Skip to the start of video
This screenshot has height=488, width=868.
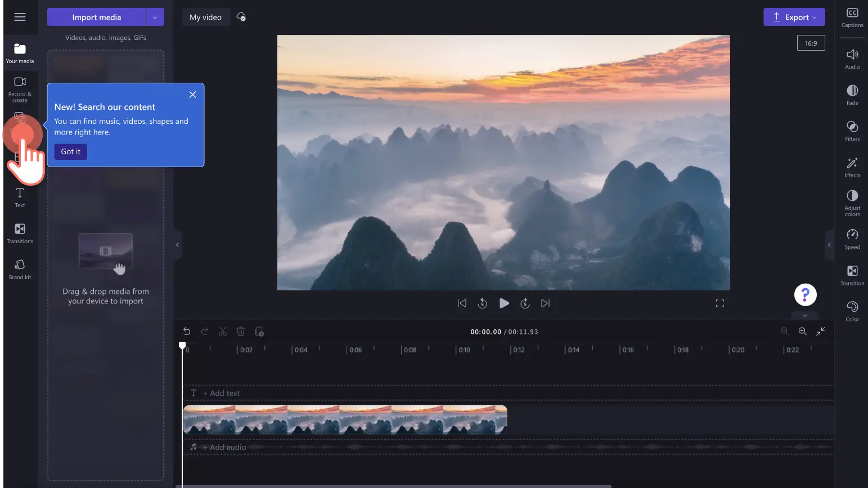[462, 303]
